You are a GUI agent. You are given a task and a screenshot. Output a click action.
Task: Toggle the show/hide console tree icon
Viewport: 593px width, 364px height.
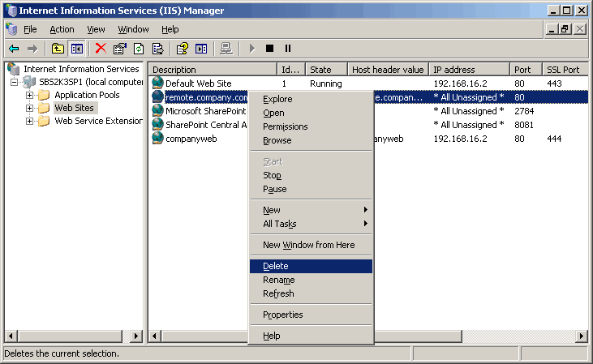pyautogui.click(x=77, y=49)
